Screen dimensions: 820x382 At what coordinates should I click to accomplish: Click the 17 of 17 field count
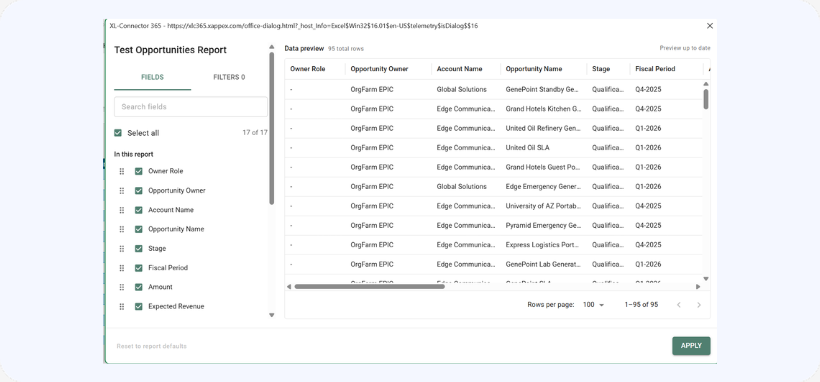[255, 133]
